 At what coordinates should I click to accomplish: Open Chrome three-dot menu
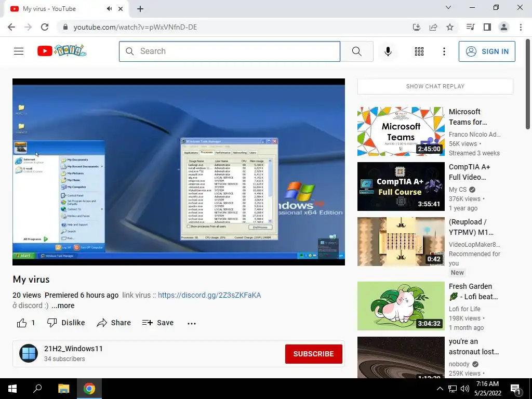click(x=521, y=27)
